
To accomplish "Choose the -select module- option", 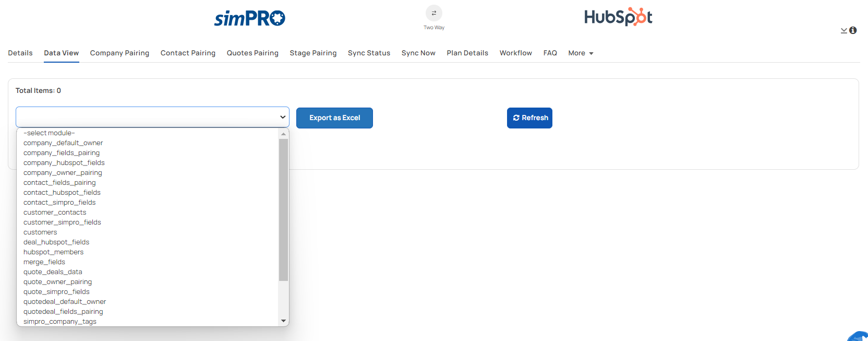I will point(148,133).
